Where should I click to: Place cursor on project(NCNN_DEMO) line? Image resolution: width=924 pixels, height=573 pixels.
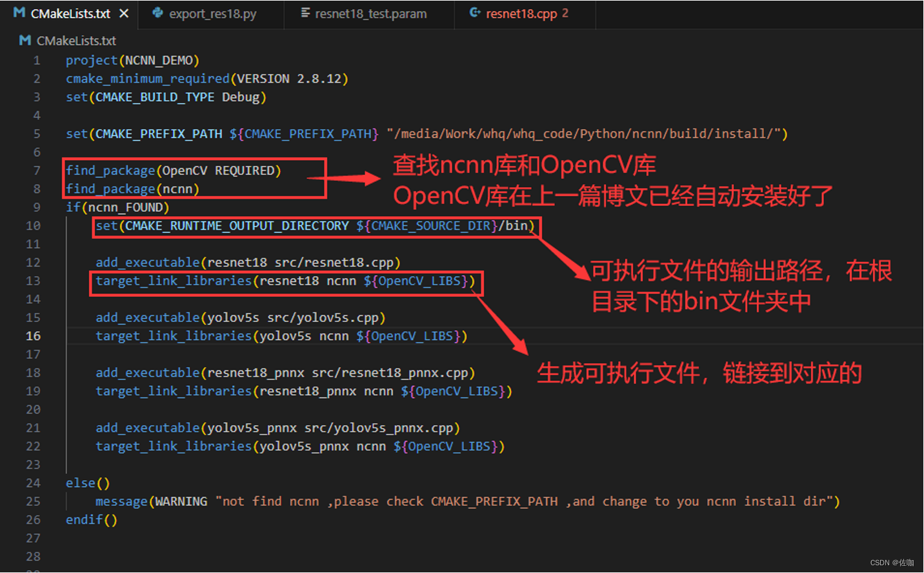132,60
